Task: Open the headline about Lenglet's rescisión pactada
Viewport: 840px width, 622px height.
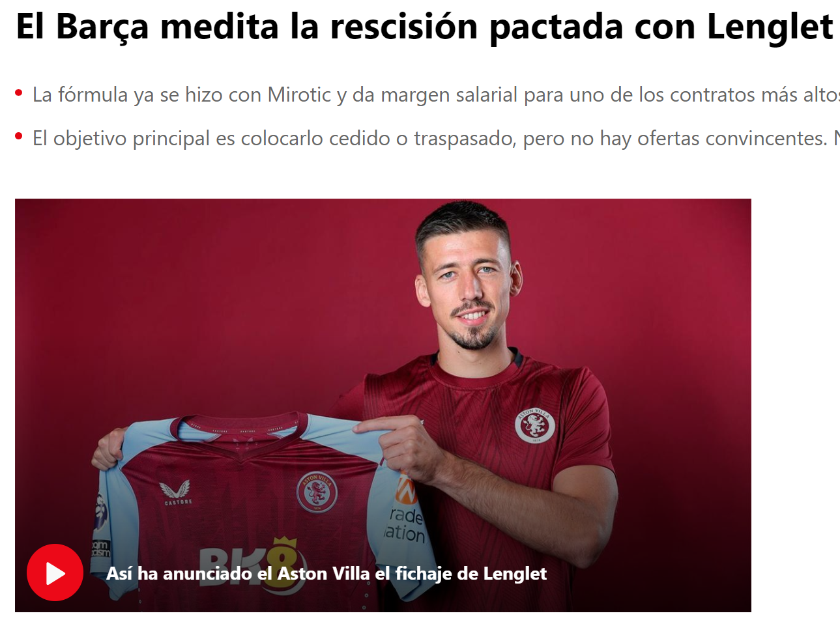Action: click(424, 27)
